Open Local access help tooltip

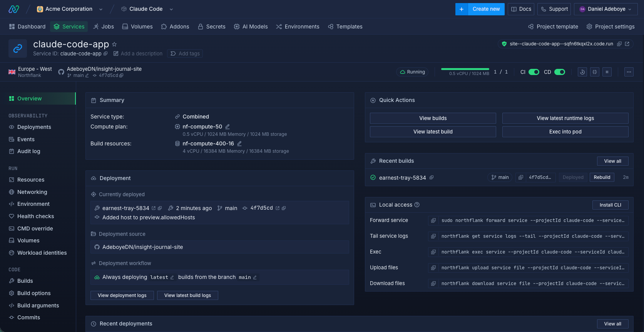(417, 205)
